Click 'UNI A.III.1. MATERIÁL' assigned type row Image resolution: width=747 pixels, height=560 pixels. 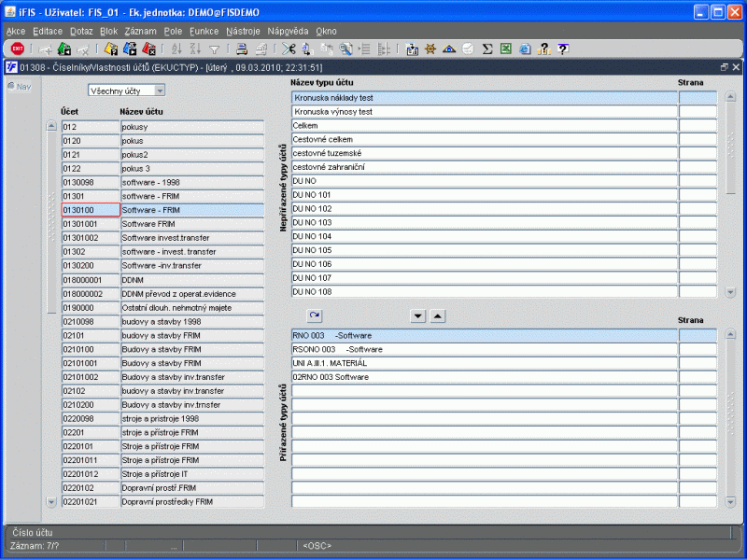(484, 362)
